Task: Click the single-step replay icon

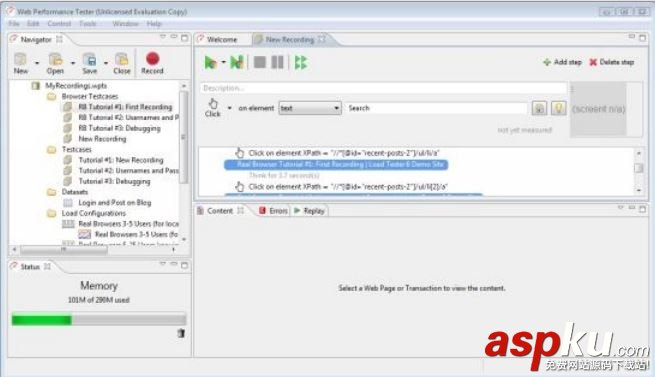Action: click(x=237, y=63)
